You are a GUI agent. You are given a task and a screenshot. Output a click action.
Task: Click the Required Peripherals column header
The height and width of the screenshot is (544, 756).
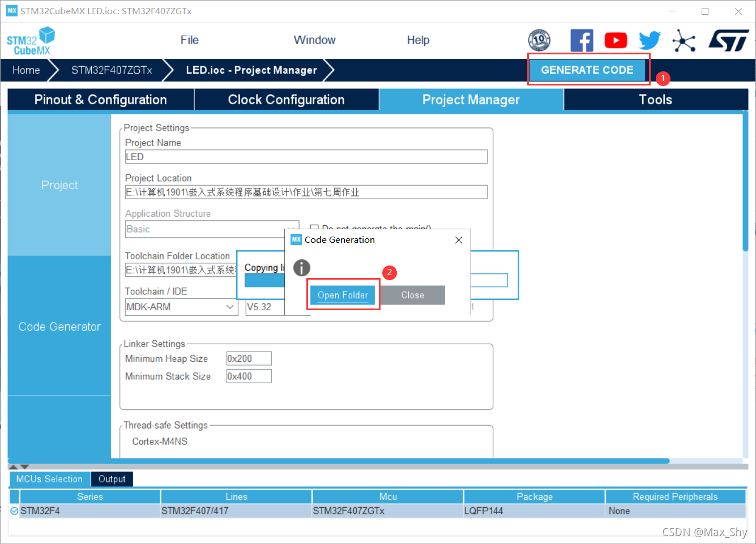[x=675, y=496]
